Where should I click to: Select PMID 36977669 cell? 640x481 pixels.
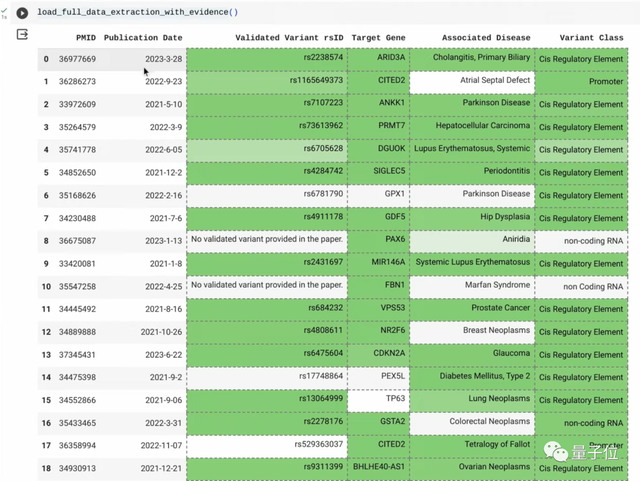click(x=77, y=59)
